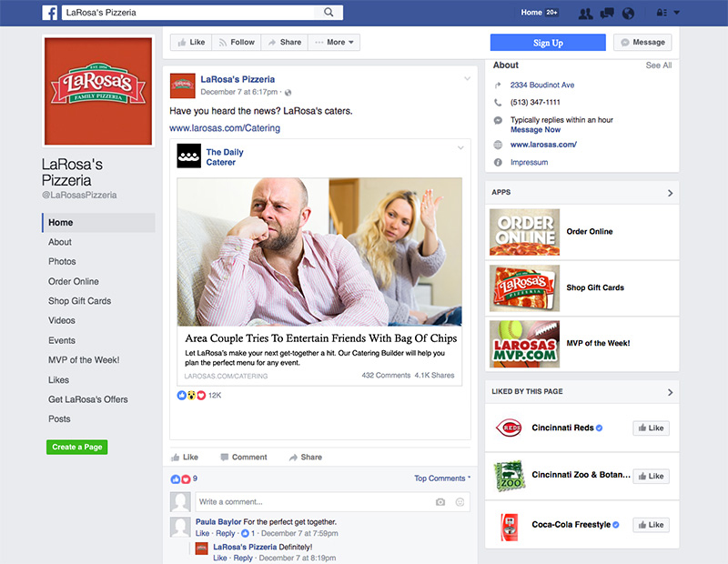Open the couple article image
This screenshot has width=728, height=564.
pyautogui.click(x=319, y=252)
